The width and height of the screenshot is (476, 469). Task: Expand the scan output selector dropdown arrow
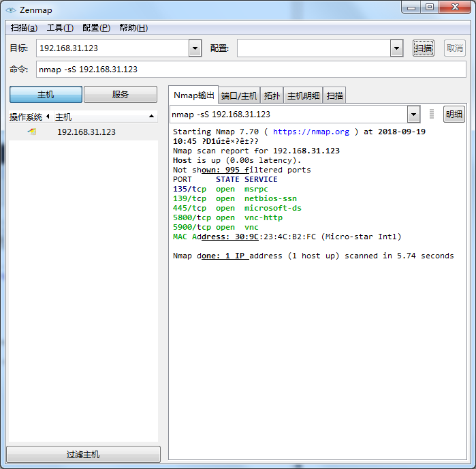pyautogui.click(x=413, y=115)
